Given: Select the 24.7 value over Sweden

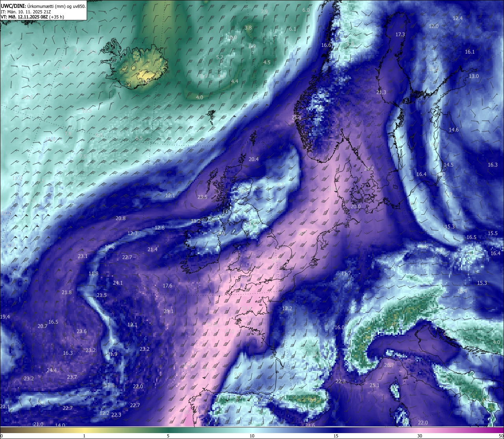Looking at the screenshot, I should pyautogui.click(x=369, y=169).
